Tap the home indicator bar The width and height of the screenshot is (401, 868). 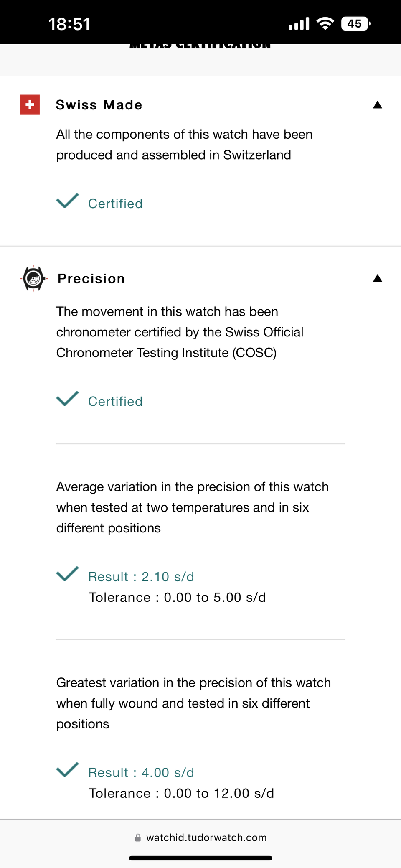tap(200, 858)
